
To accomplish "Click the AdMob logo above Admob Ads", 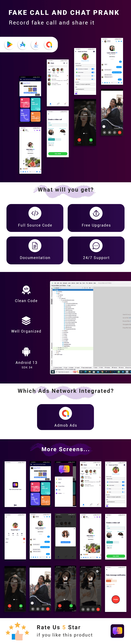I will tap(66, 414).
